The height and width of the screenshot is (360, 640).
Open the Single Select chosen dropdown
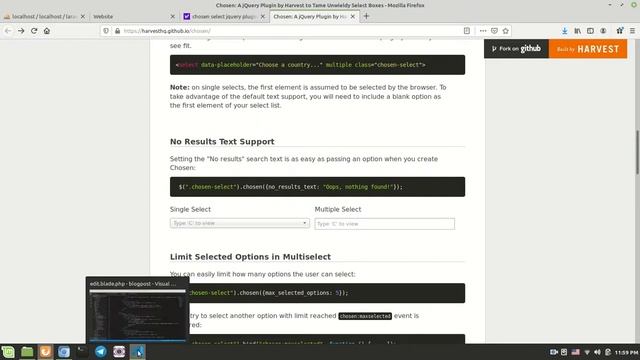click(240, 223)
